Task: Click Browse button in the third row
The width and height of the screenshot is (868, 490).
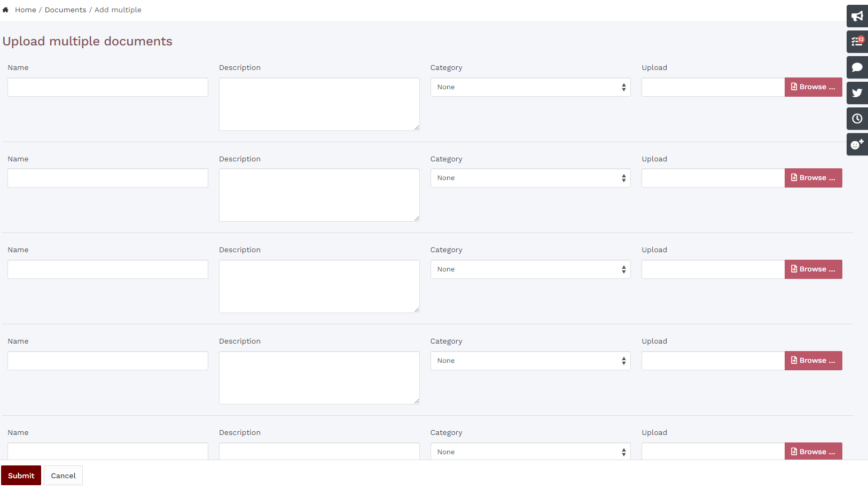Action: click(813, 269)
